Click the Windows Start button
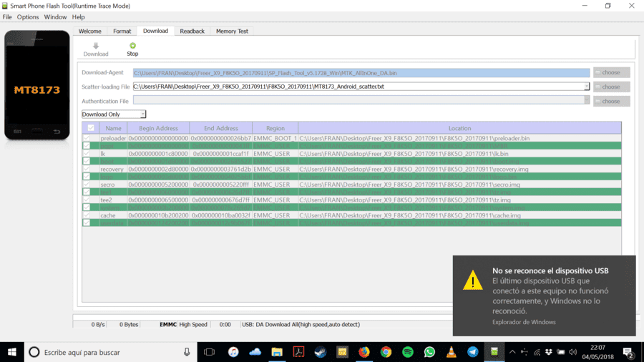 pos(12,352)
